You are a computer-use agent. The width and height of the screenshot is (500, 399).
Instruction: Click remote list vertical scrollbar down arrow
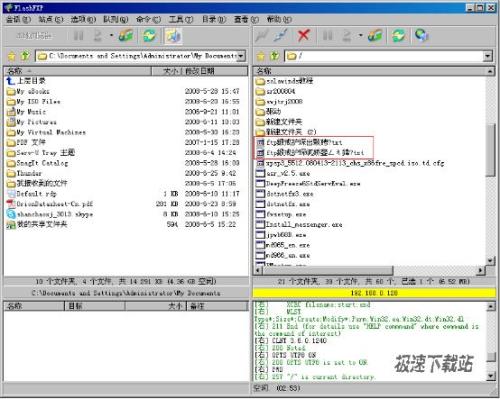point(490,261)
